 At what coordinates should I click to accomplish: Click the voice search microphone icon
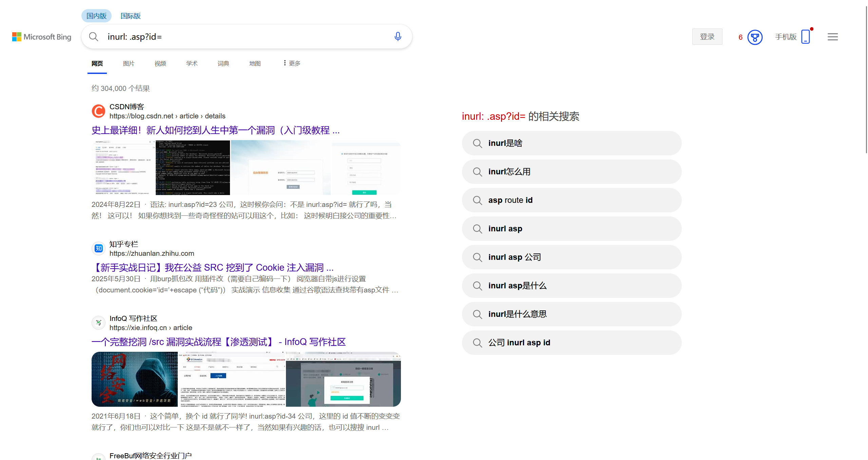397,36
